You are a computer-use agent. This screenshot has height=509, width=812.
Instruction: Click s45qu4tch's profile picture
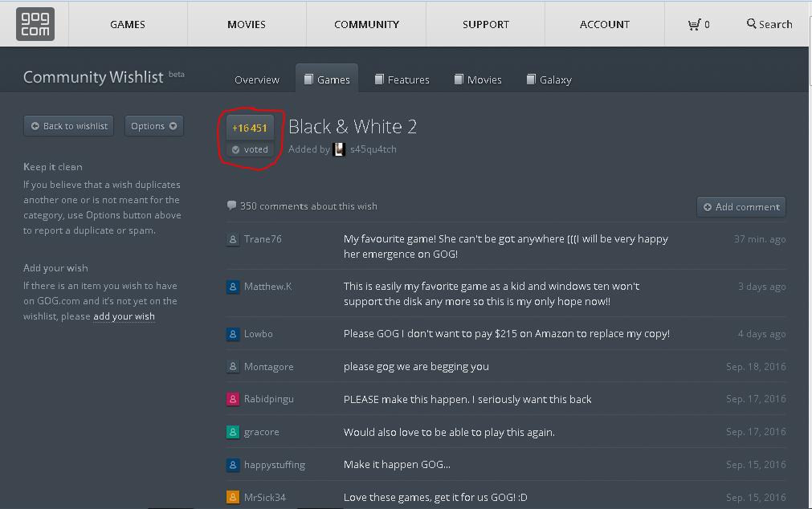click(x=339, y=149)
